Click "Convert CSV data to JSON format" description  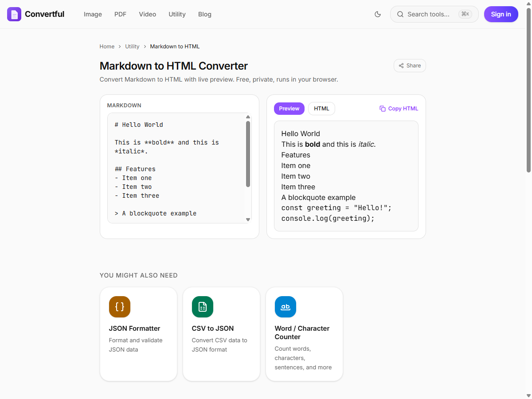219,345
